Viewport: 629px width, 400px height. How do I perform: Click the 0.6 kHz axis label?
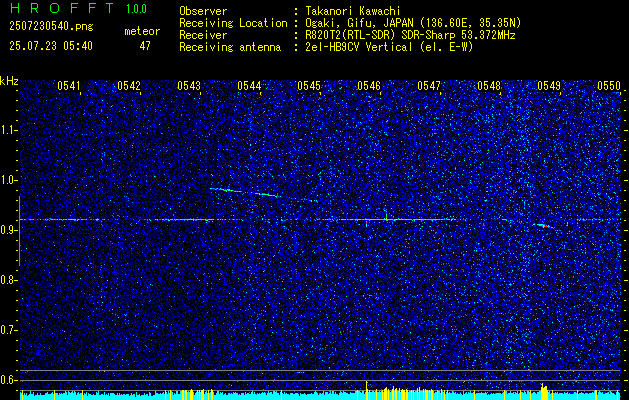(x=8, y=380)
